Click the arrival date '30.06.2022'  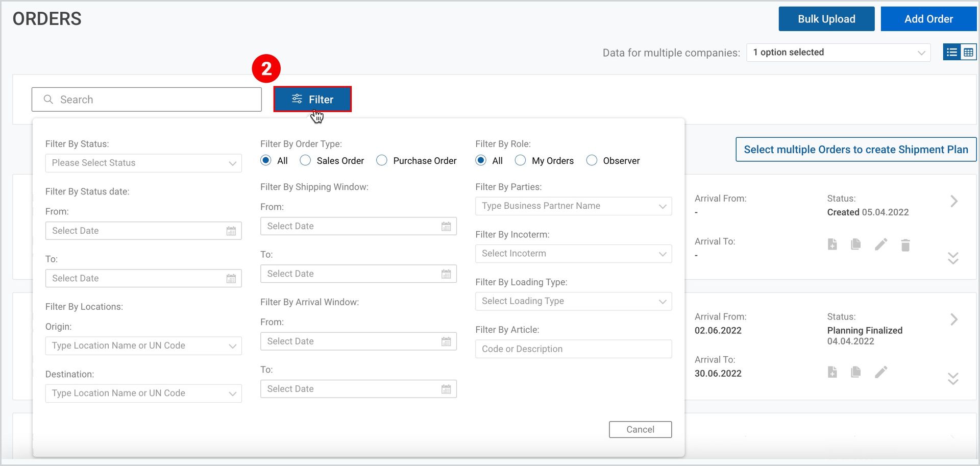718,373
